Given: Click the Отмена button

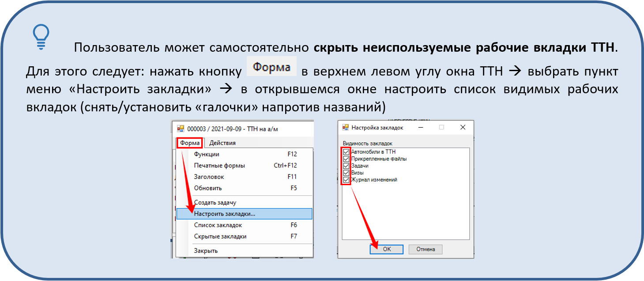Looking at the screenshot, I should [x=425, y=249].
